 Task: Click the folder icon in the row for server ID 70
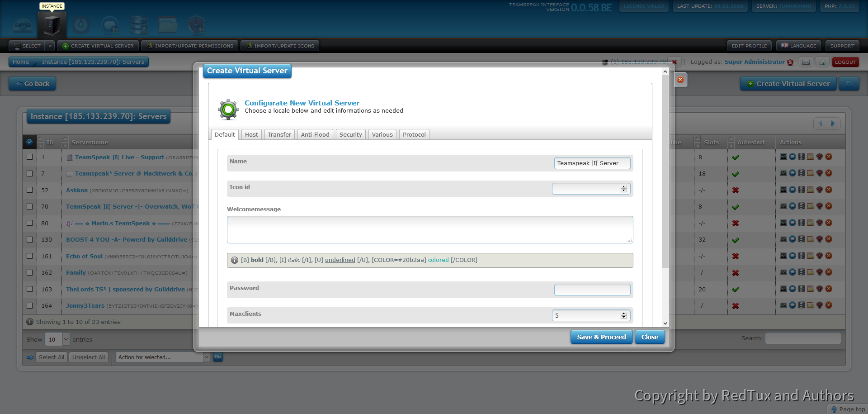(811, 206)
